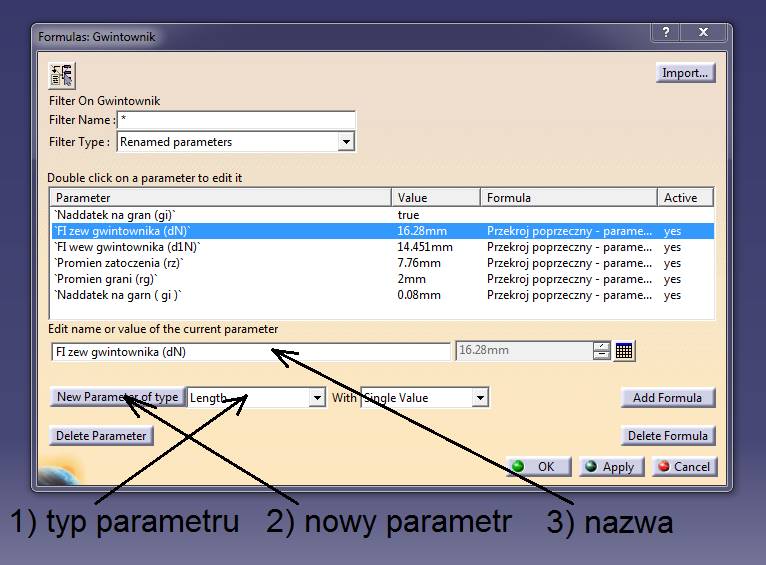Click the Value column header
Viewport: 766px width, 565px height.
436,197
